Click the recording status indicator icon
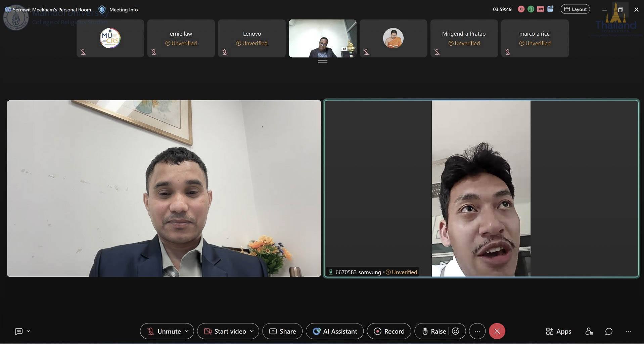Screen dimensions: 644x344 pyautogui.click(x=521, y=9)
